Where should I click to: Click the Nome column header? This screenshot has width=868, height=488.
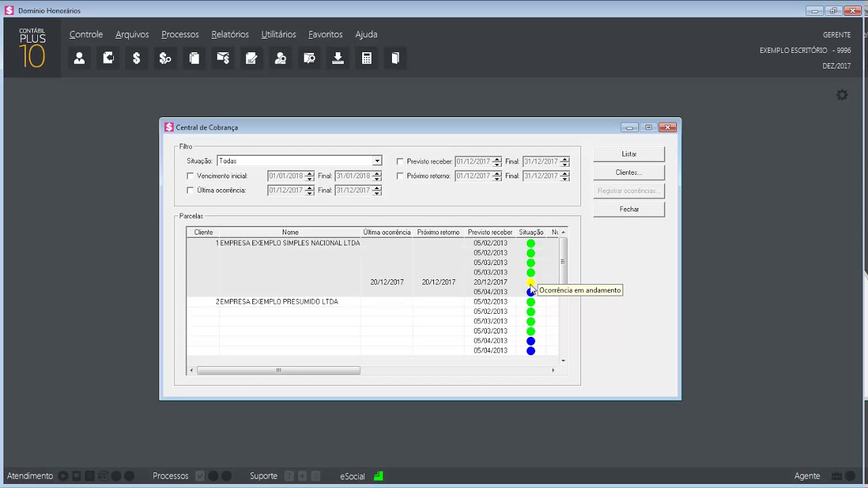coord(290,232)
